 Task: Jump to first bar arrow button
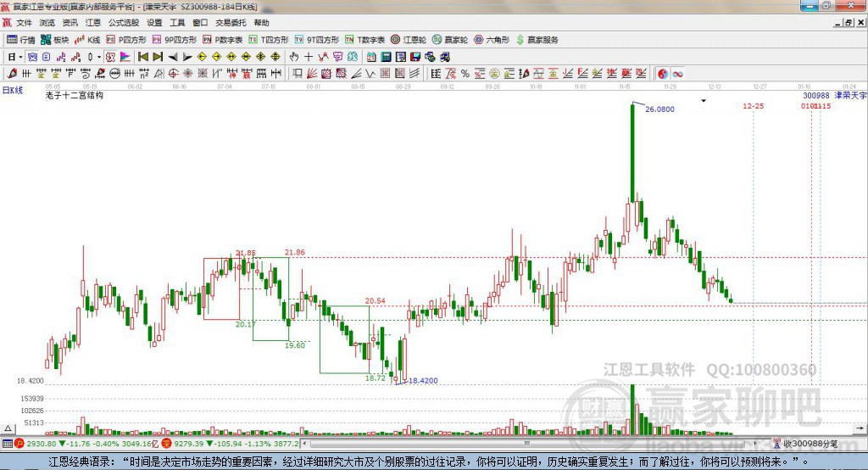(143, 57)
